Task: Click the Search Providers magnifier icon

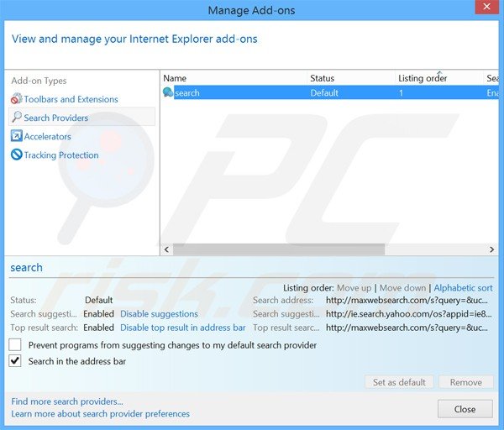Action: click(17, 118)
